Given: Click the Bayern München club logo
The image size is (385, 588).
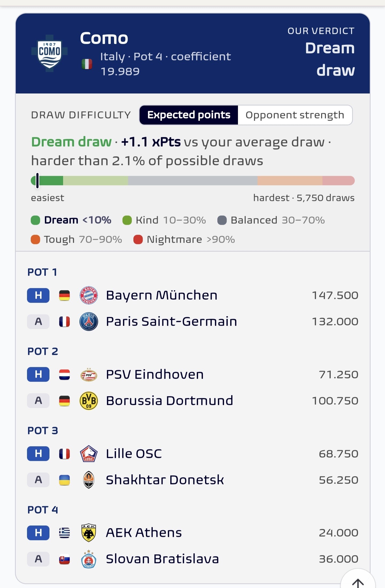Looking at the screenshot, I should pos(89,295).
